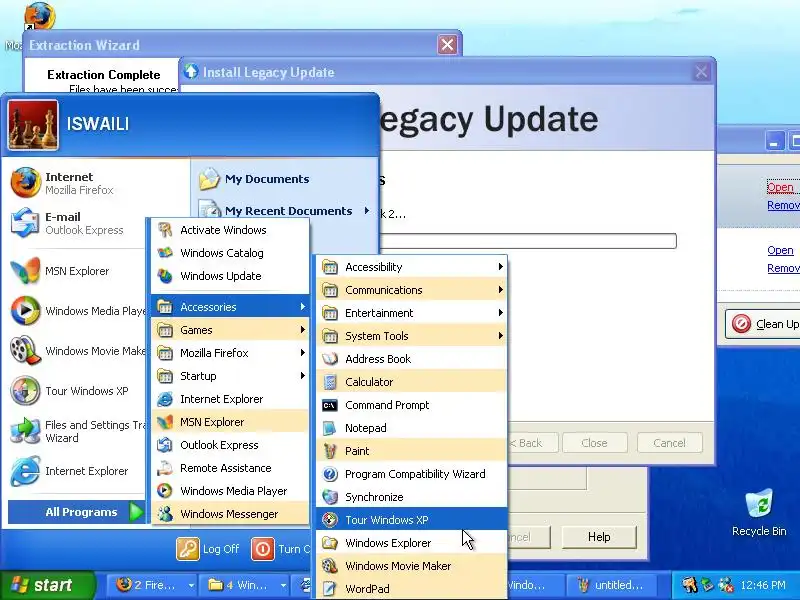
Task: Click the Log Off button
Action: point(208,549)
